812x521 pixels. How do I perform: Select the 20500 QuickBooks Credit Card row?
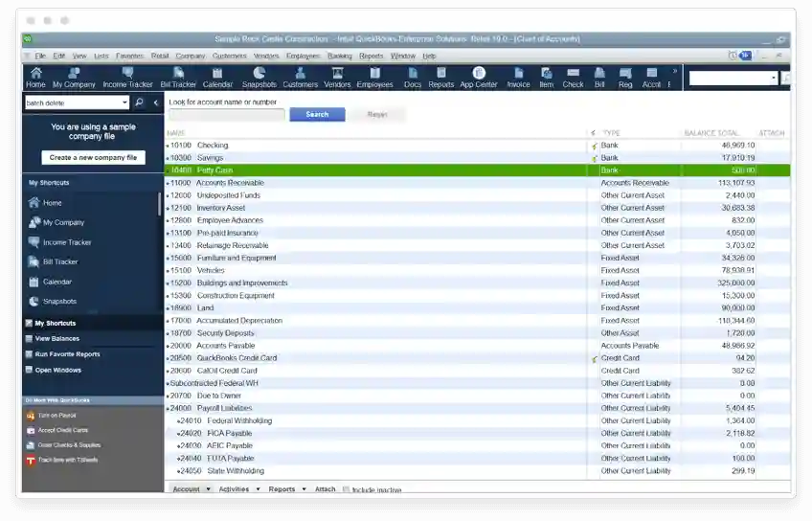coord(478,358)
